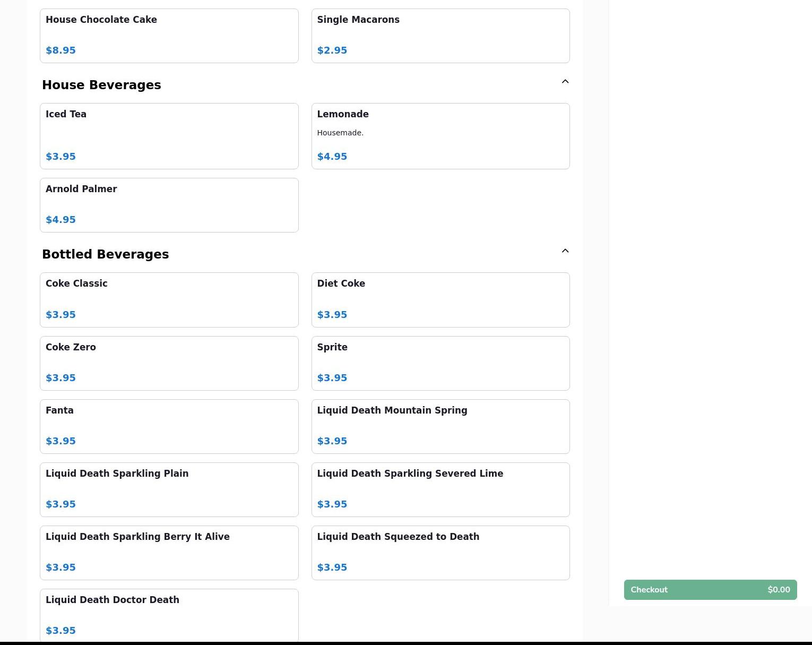Select Liquid Death Sparkling Severed Lime
The image size is (812, 645).
(x=440, y=489)
